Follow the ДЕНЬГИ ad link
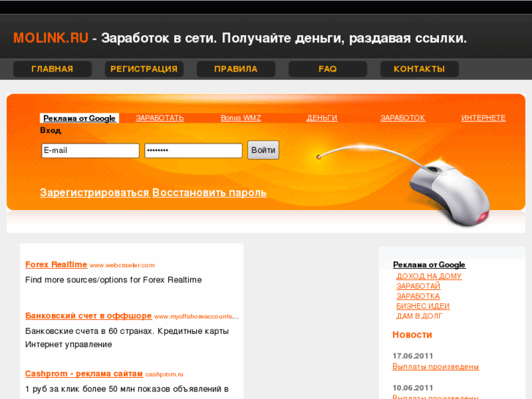532x399 pixels. click(322, 118)
